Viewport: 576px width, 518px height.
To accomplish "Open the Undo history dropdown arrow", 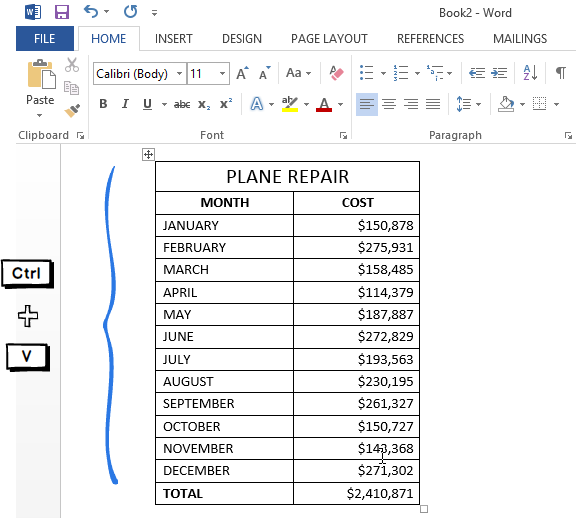I will pyautogui.click(x=107, y=12).
